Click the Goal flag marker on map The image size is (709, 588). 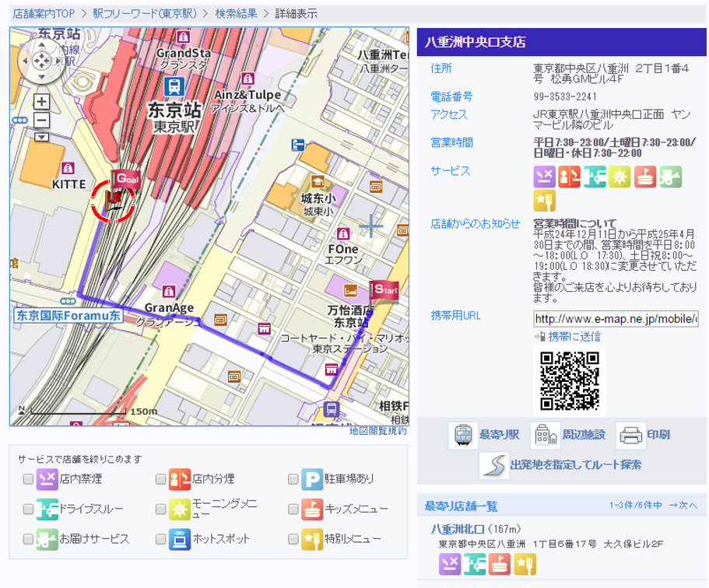(x=125, y=179)
